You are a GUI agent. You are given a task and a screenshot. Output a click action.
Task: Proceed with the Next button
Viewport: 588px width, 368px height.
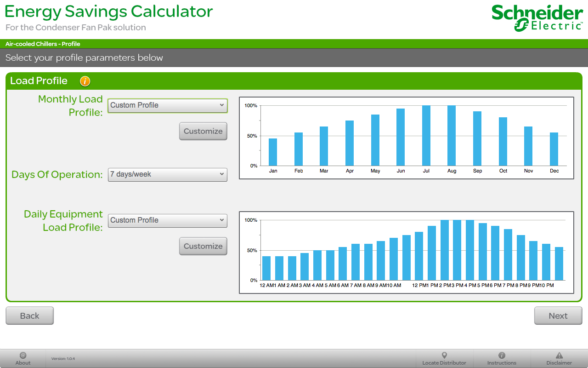[x=558, y=316]
